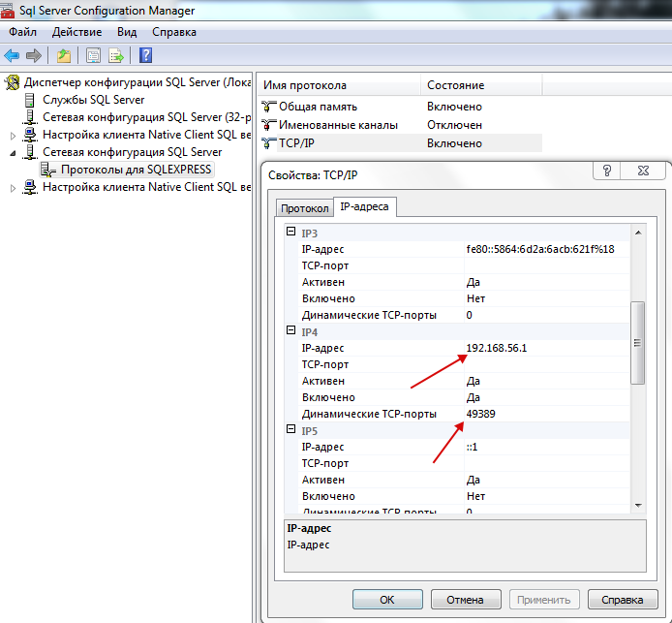Select the Диспетчер конфигурации SQL Server root node

pyautogui.click(x=137, y=82)
